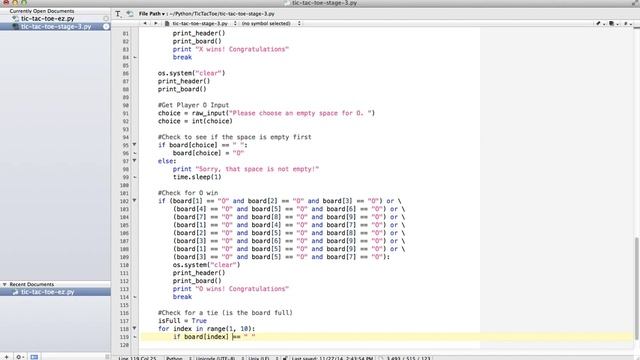Click the file icon of recent tic-tac-toe-ez.py
The width and height of the screenshot is (640, 360).
(16, 292)
